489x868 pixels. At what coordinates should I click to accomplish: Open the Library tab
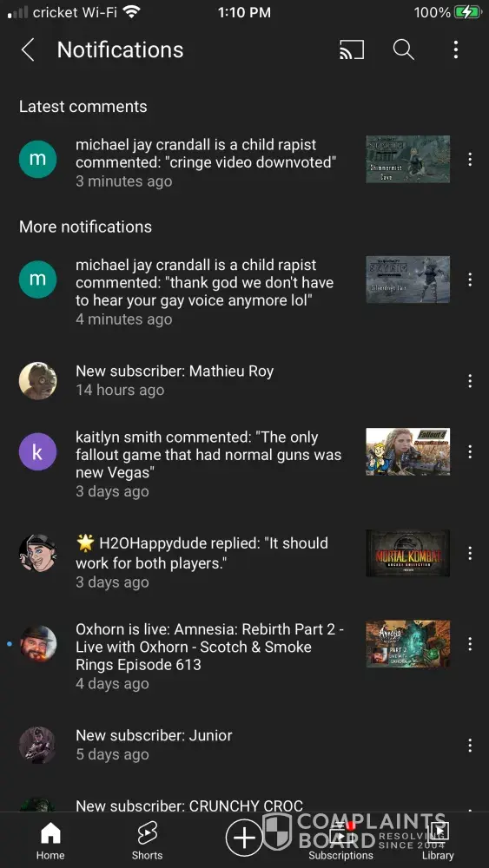point(438,841)
